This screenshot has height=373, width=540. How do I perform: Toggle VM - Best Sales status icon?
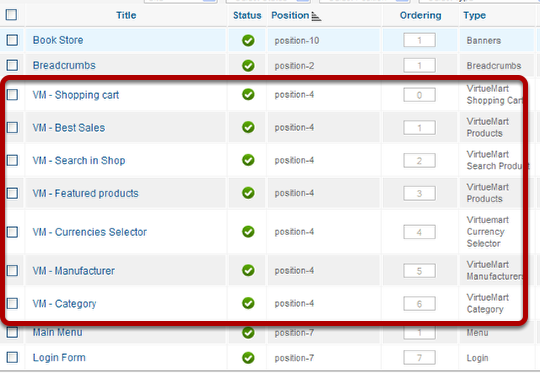point(248,127)
